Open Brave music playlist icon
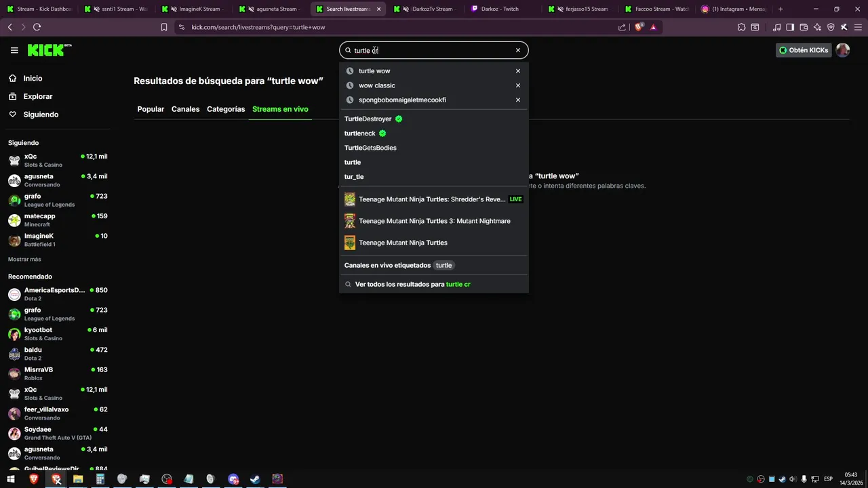The width and height of the screenshot is (868, 488). pyautogui.click(x=777, y=27)
